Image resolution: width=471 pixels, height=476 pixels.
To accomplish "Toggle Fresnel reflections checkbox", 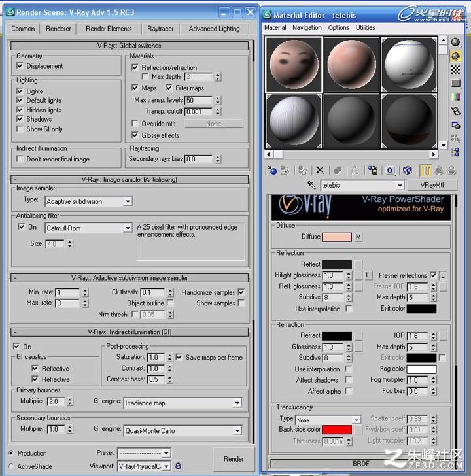I will click(x=433, y=275).
